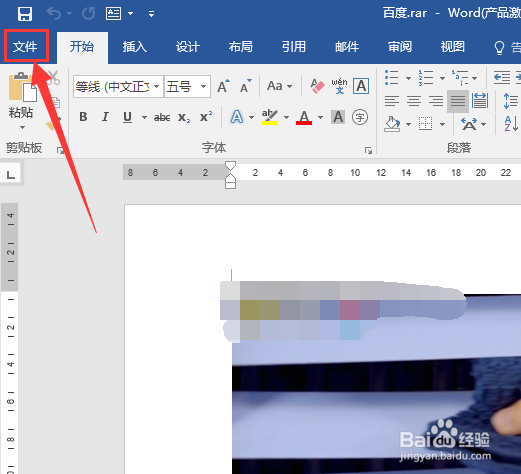Click the Borders icon

coord(426,124)
